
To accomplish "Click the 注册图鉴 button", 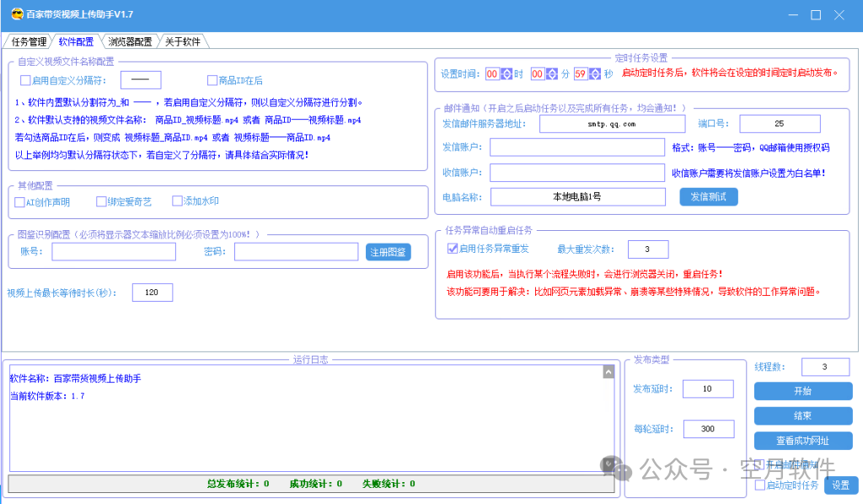I will pos(388,252).
